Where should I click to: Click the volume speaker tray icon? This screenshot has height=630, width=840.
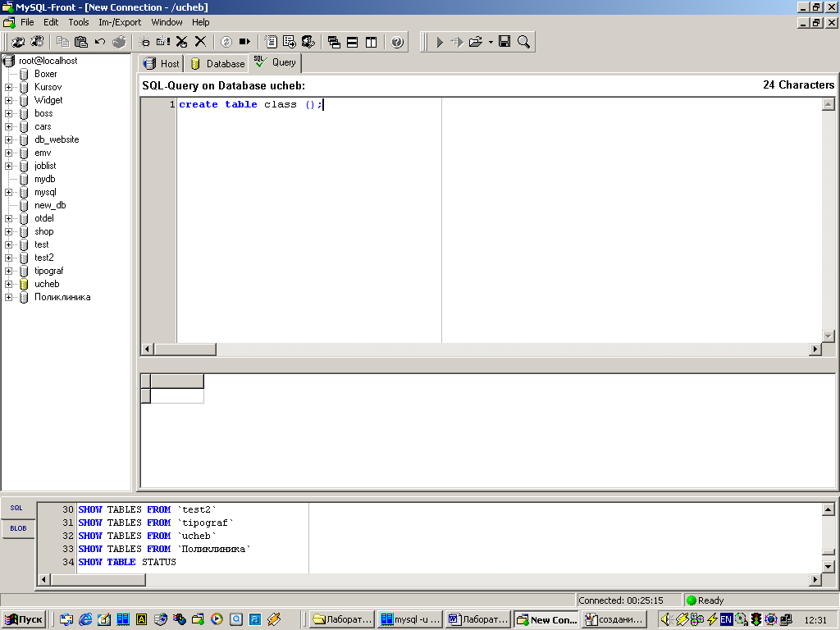click(666, 620)
